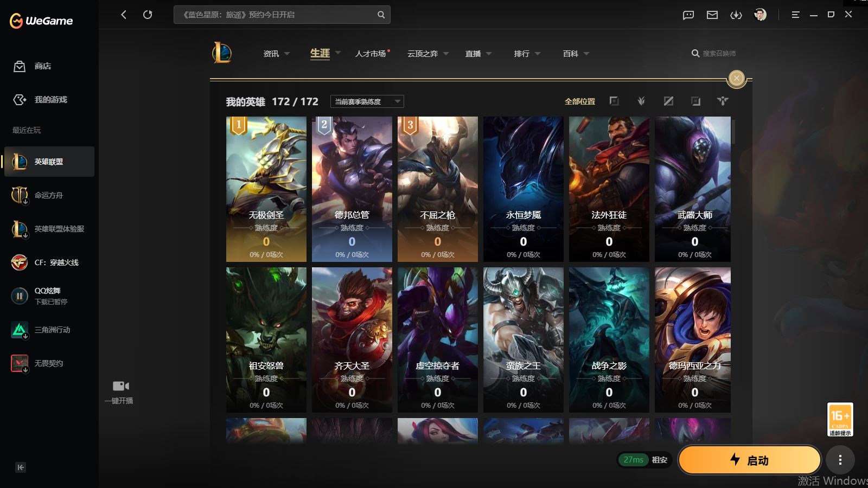This screenshot has height=488, width=868.
Task: Click the WeGame logo
Action: coord(41,21)
